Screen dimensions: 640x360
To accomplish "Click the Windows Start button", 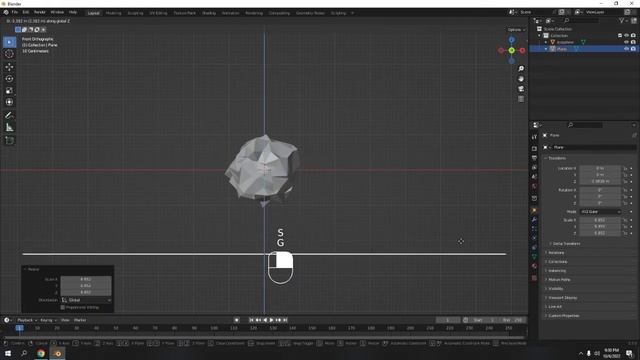I will pos(8,353).
